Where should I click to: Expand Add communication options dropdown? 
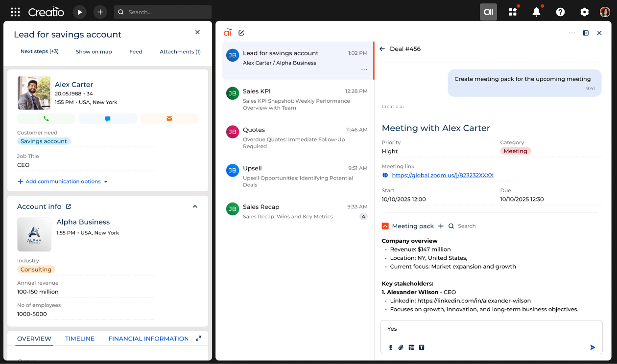point(63,182)
